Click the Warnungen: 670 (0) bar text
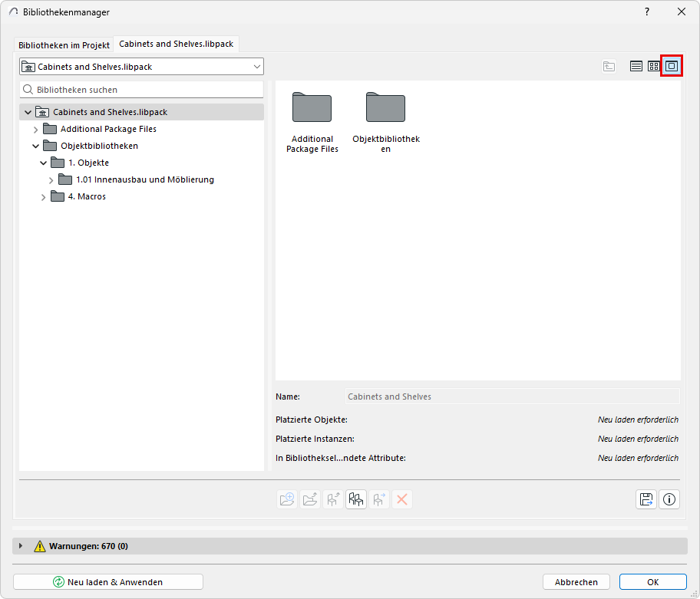This screenshot has width=700, height=599. [88, 546]
